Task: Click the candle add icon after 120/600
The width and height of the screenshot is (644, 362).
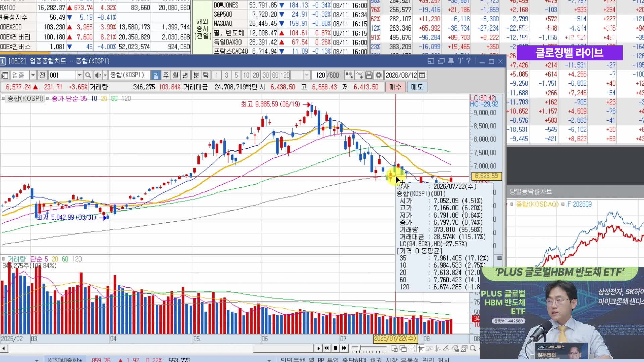Action: tap(349, 75)
